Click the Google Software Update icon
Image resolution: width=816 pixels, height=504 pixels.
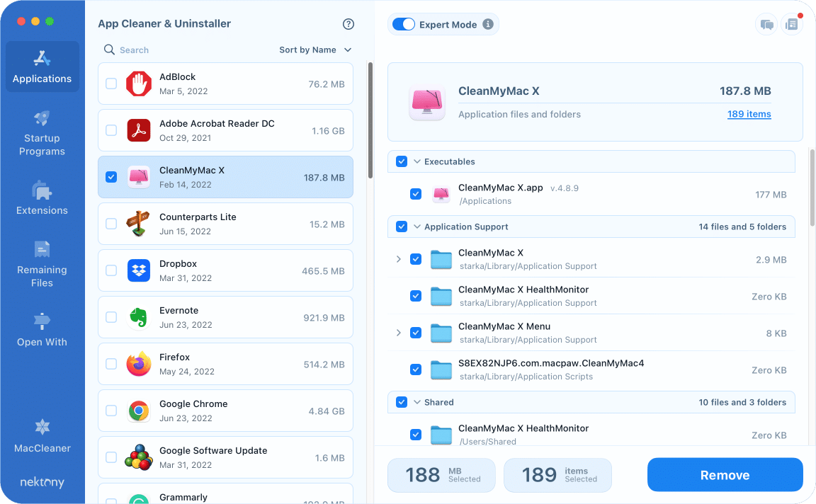click(x=138, y=458)
